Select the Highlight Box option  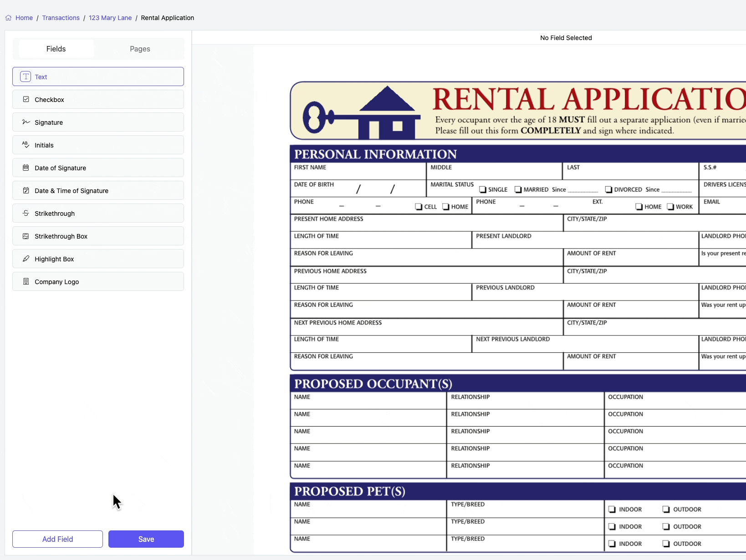(x=98, y=259)
